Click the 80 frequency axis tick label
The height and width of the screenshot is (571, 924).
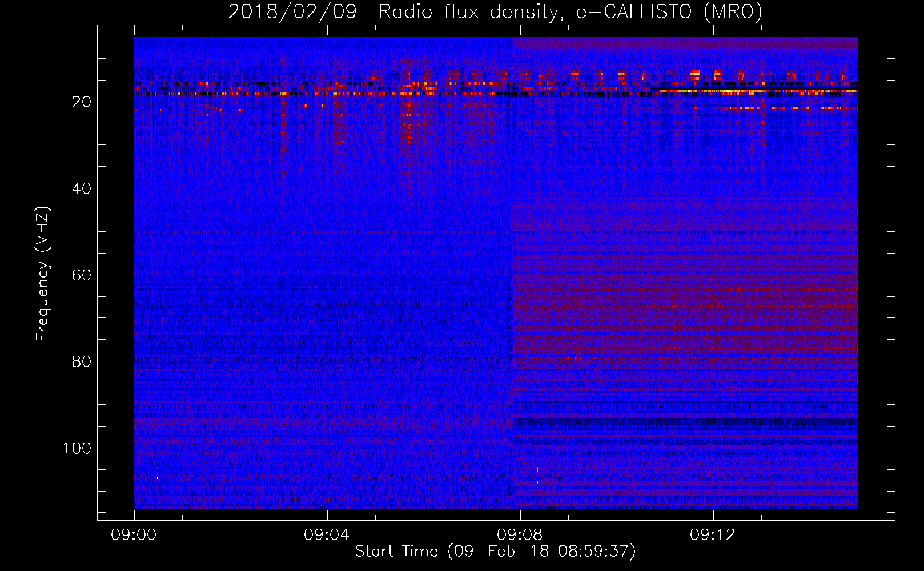[82, 361]
